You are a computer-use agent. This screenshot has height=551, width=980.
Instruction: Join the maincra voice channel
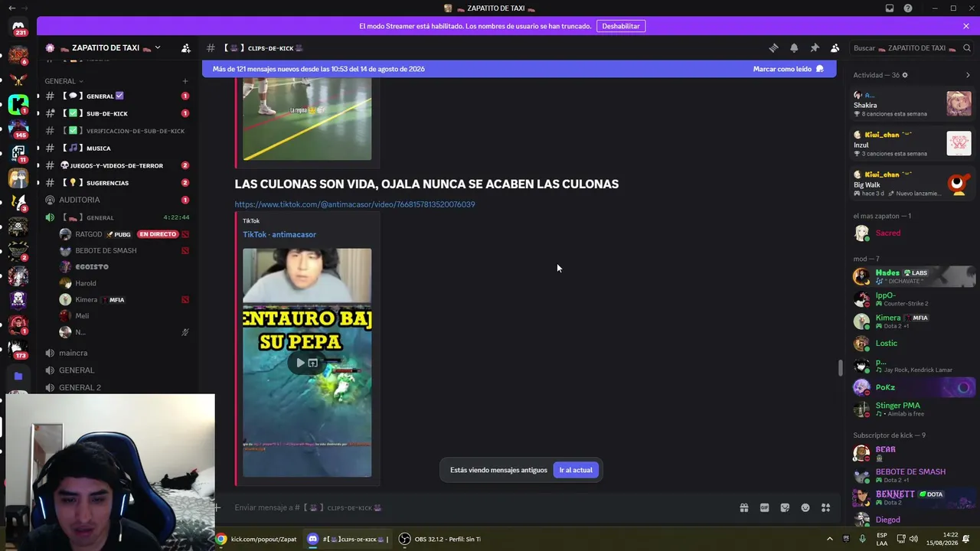116,353
